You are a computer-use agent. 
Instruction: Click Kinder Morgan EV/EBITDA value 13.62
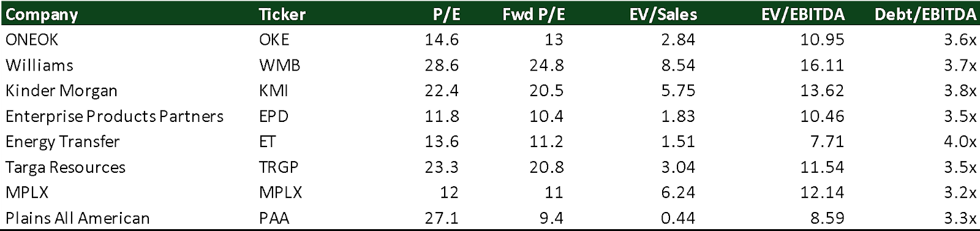pyautogui.click(x=822, y=91)
